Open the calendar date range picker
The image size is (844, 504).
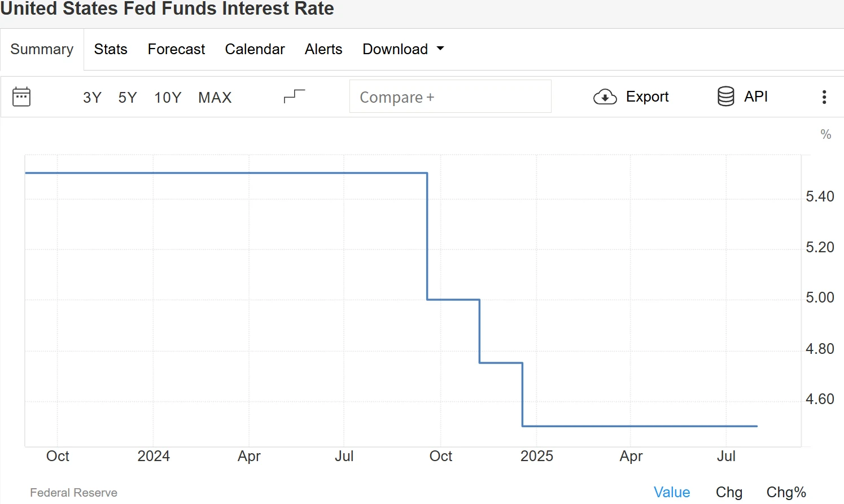(x=21, y=97)
